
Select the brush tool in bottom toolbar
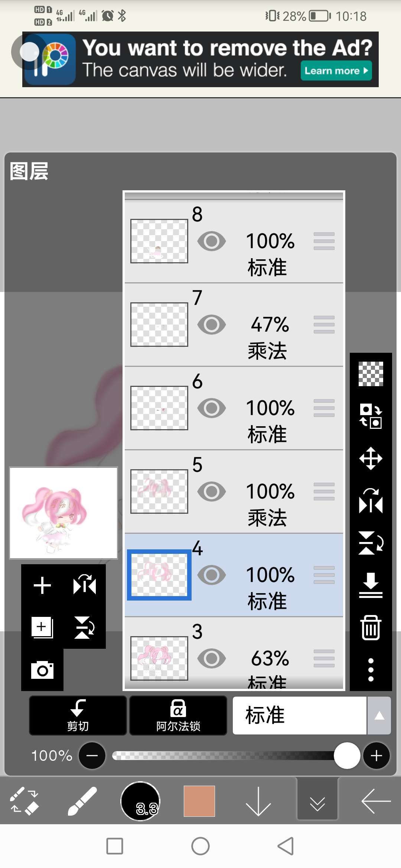click(82, 801)
